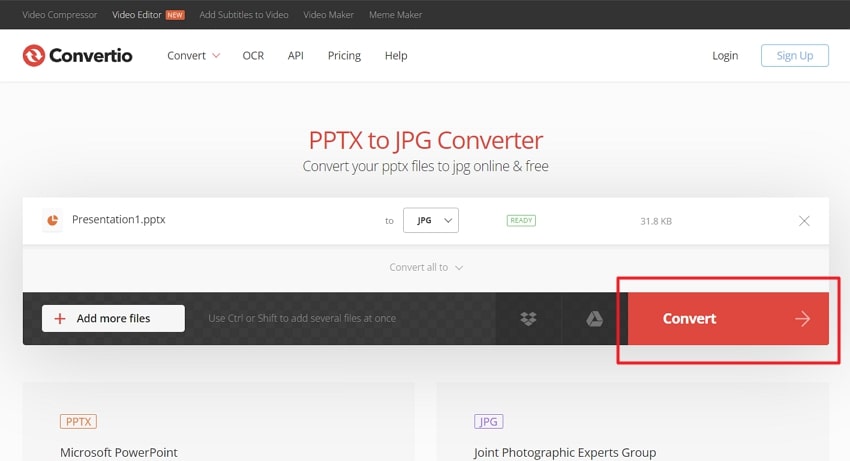The image size is (850, 461).
Task: Open the Meme Maker link
Action: point(395,15)
